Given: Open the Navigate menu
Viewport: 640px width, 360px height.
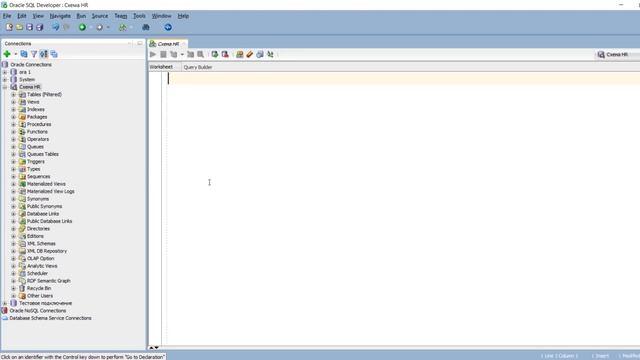Looking at the screenshot, I should (60, 16).
